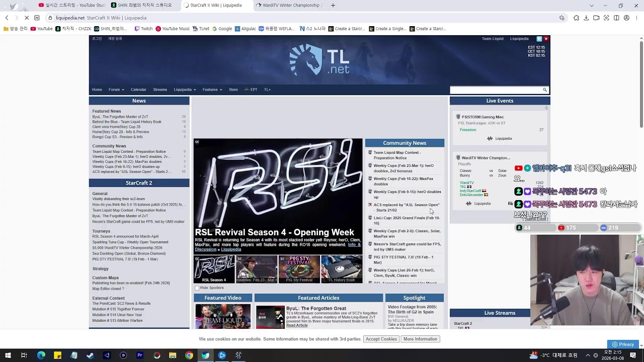644x362 pixels.
Task: Open Task View on the taskbar
Action: [24, 355]
